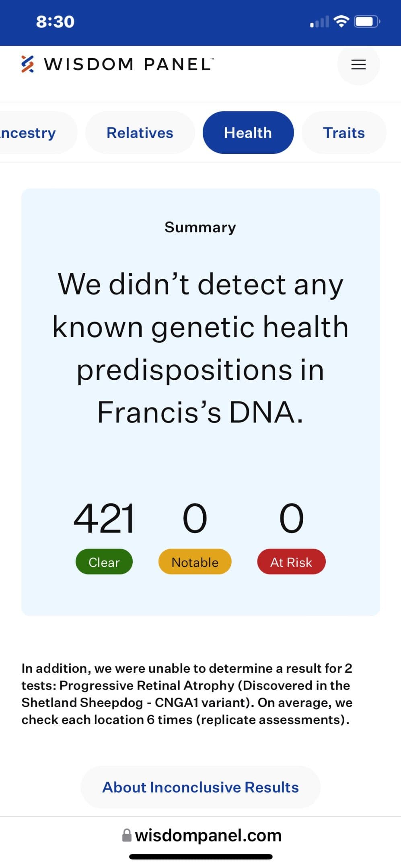Tap the red At Risk badge

point(291,562)
